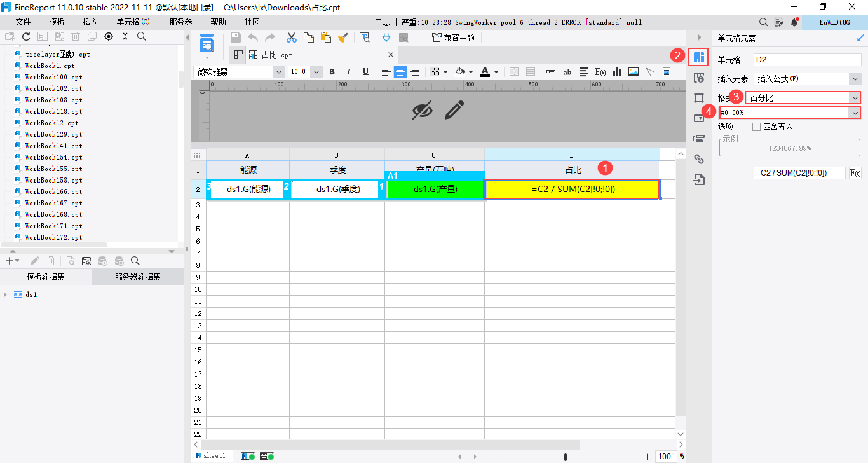868x463 pixels.
Task: Open the fill background color picker
Action: pos(461,72)
